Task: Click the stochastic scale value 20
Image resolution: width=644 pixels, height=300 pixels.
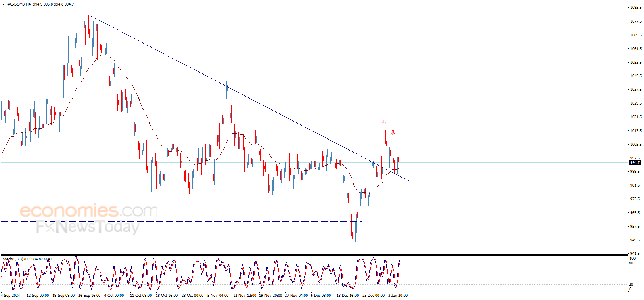Action: 631,285
